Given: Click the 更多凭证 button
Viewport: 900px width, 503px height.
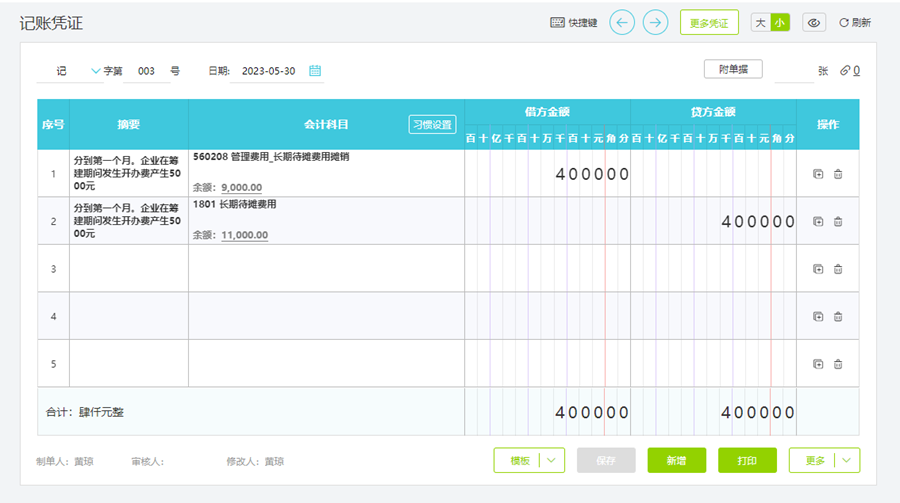Looking at the screenshot, I should (x=709, y=22).
